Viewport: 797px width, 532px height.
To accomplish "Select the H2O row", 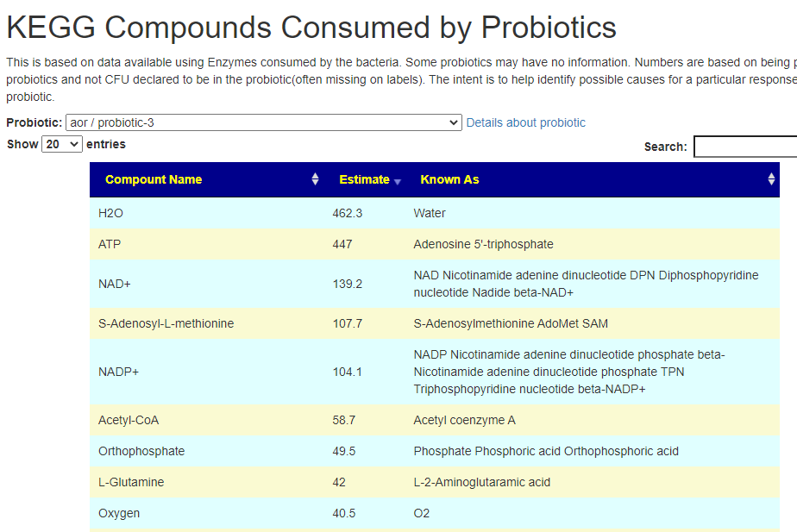I will [x=435, y=213].
